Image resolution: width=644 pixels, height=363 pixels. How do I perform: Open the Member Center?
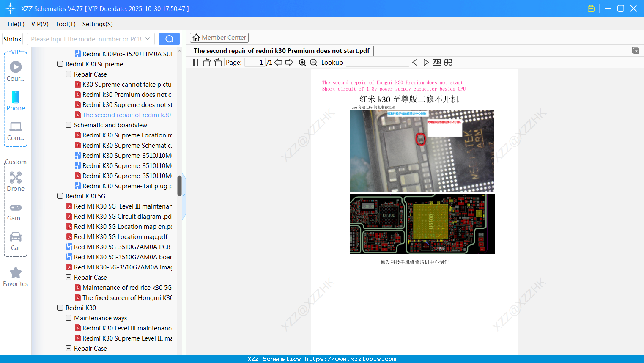(219, 37)
